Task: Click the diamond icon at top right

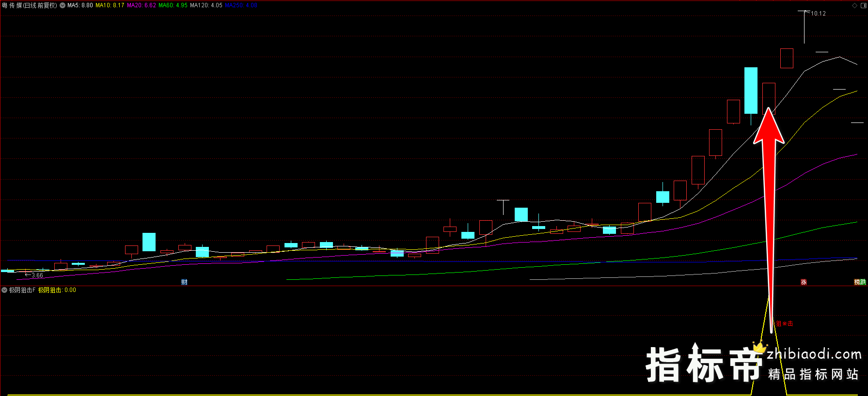Action: (854, 5)
